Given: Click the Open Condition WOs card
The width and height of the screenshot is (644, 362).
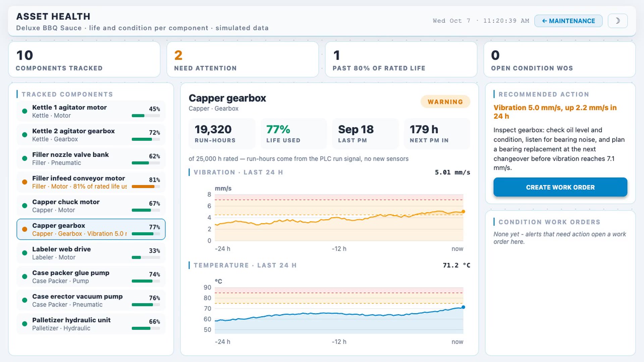Looking at the screenshot, I should tap(559, 59).
